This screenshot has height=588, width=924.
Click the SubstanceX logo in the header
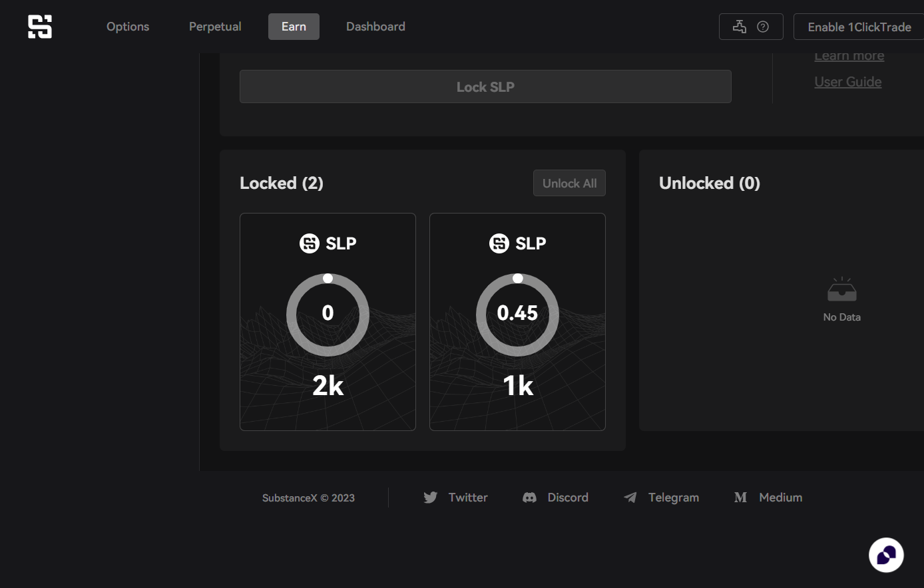tap(40, 27)
